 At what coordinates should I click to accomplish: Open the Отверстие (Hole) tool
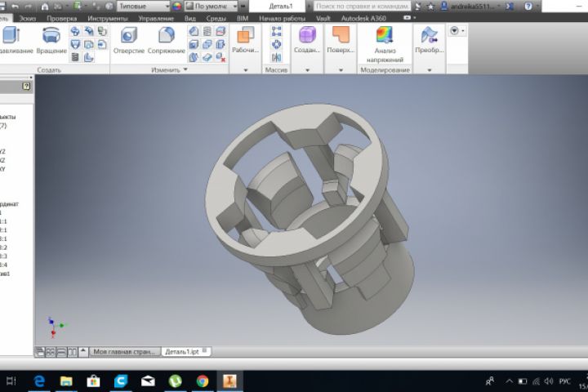pyautogui.click(x=129, y=41)
